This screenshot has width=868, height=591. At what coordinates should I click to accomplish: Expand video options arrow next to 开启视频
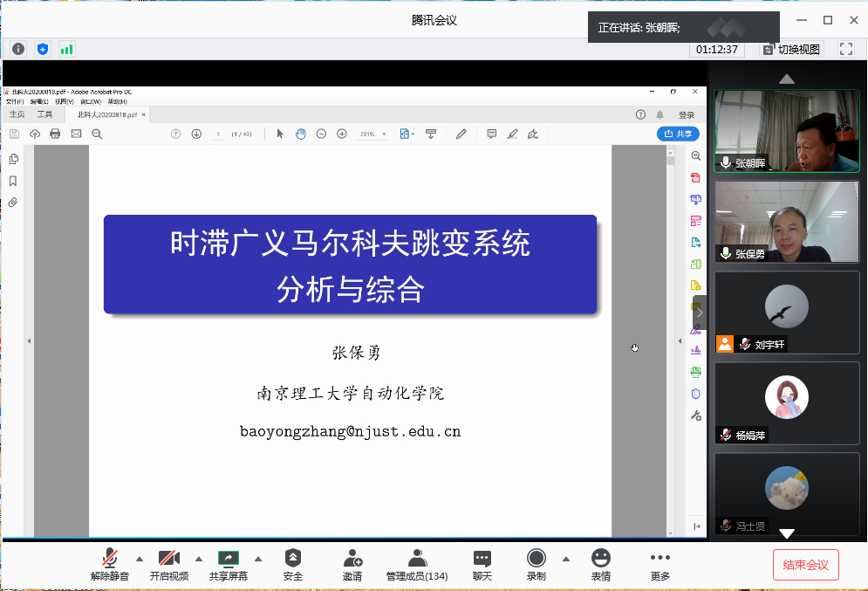coord(199,559)
